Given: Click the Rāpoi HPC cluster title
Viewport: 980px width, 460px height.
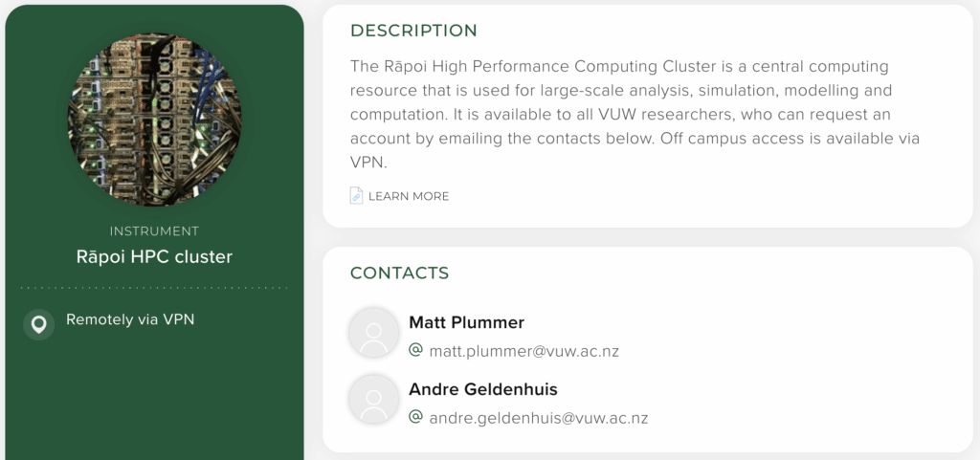Looking at the screenshot, I should click(x=154, y=256).
